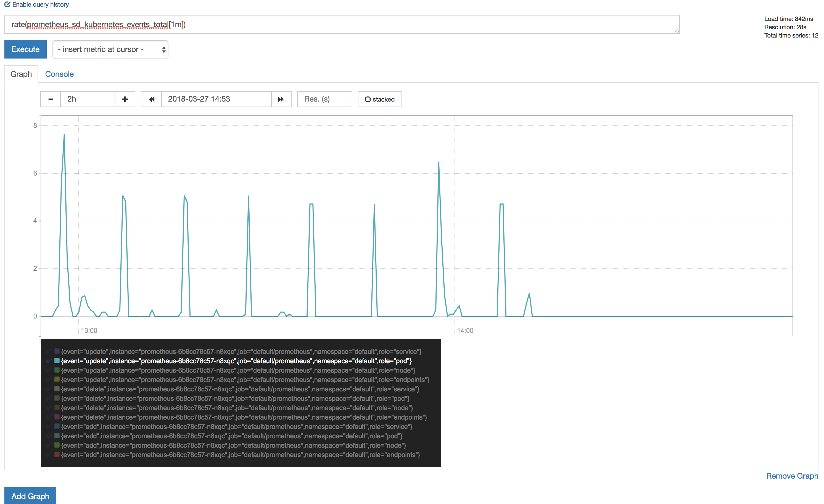
Task: Click the red swatch for add endpoints series
Action: pyautogui.click(x=57, y=455)
